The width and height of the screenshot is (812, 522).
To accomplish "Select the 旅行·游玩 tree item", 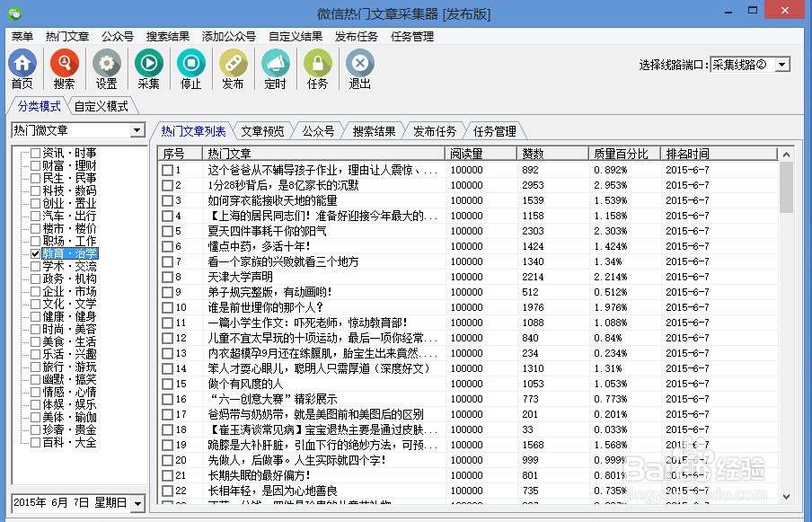I will 69,367.
